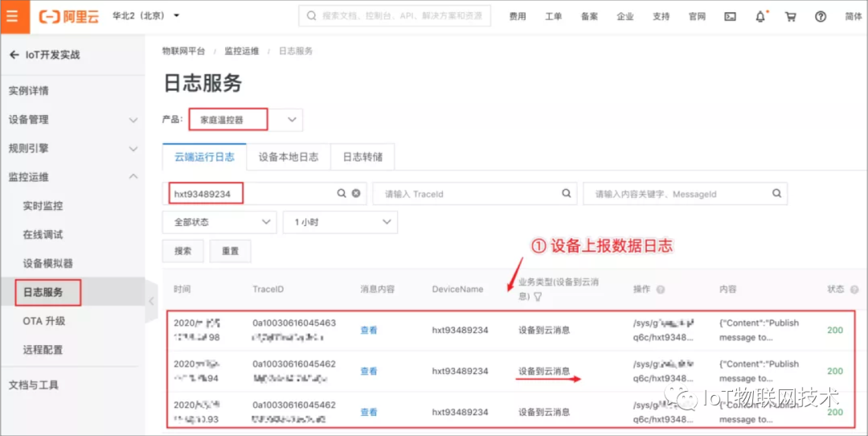868x436 pixels.
Task: Click help icon beside 操作 column header
Action: coord(661,290)
